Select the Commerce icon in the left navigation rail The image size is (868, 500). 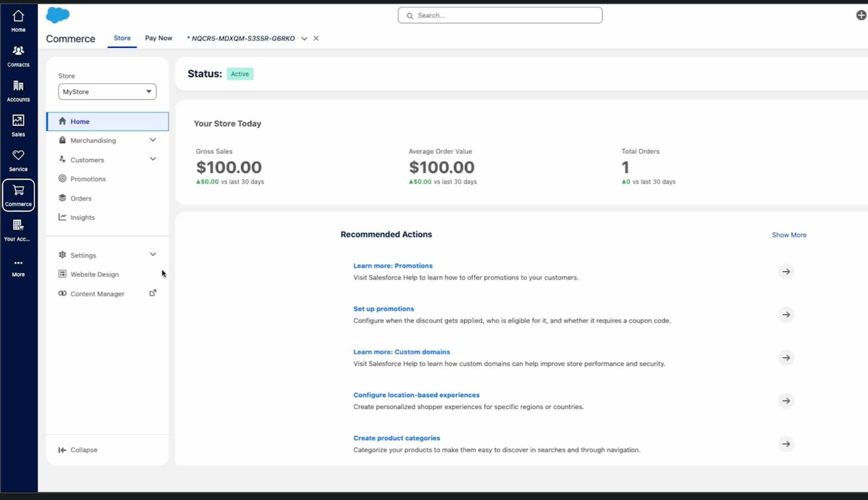pyautogui.click(x=18, y=195)
